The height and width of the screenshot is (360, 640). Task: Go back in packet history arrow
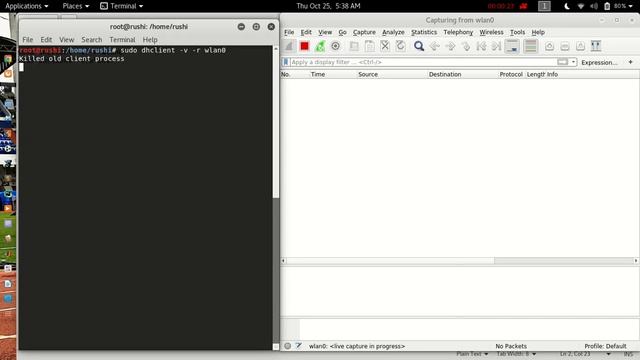(x=435, y=46)
